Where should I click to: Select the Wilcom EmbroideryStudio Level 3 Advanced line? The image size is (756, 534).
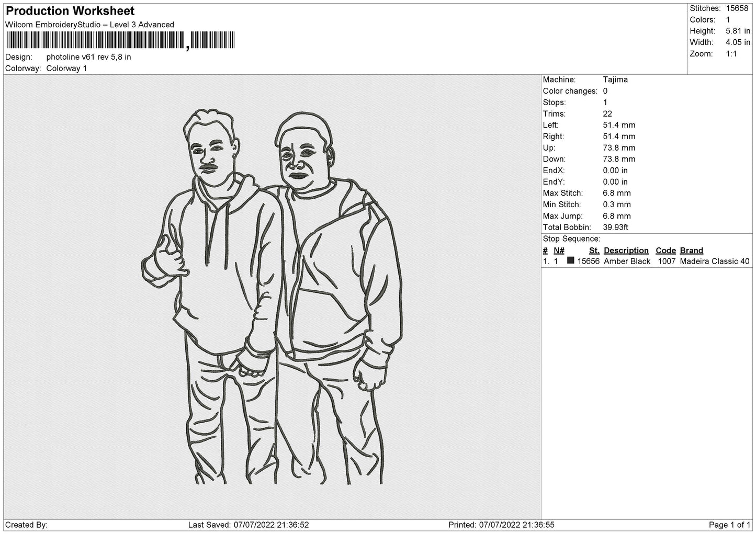89,25
